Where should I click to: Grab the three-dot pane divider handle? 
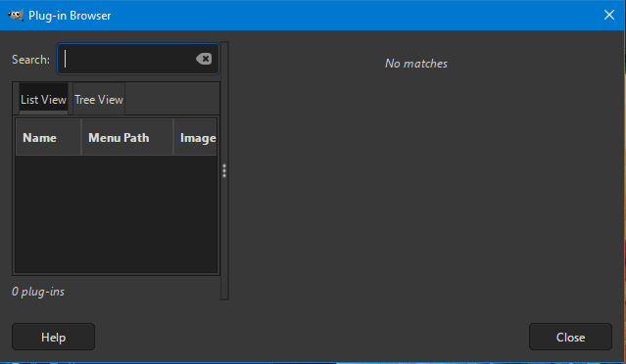coord(224,170)
